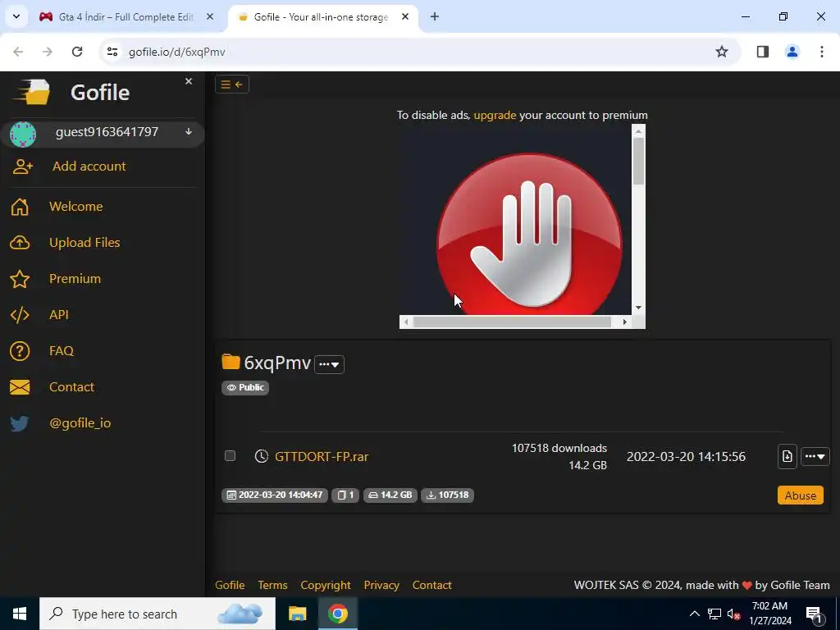Go to the Welcome page

(x=75, y=206)
